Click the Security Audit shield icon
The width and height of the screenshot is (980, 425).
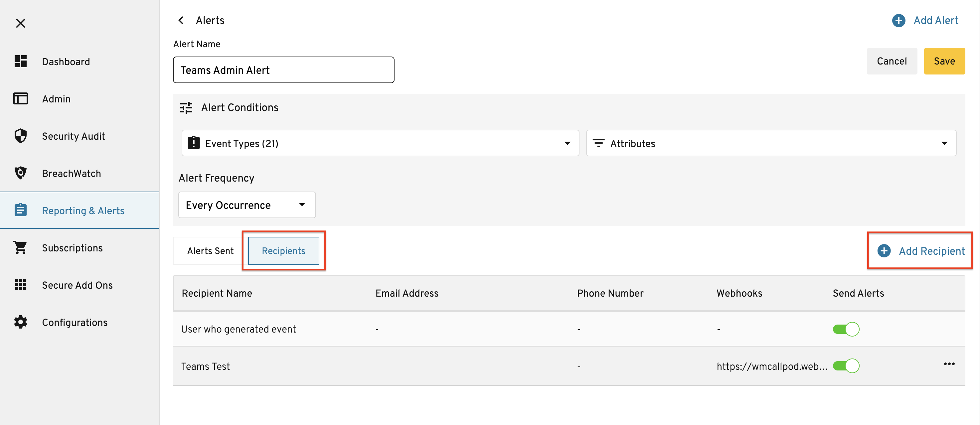click(21, 136)
